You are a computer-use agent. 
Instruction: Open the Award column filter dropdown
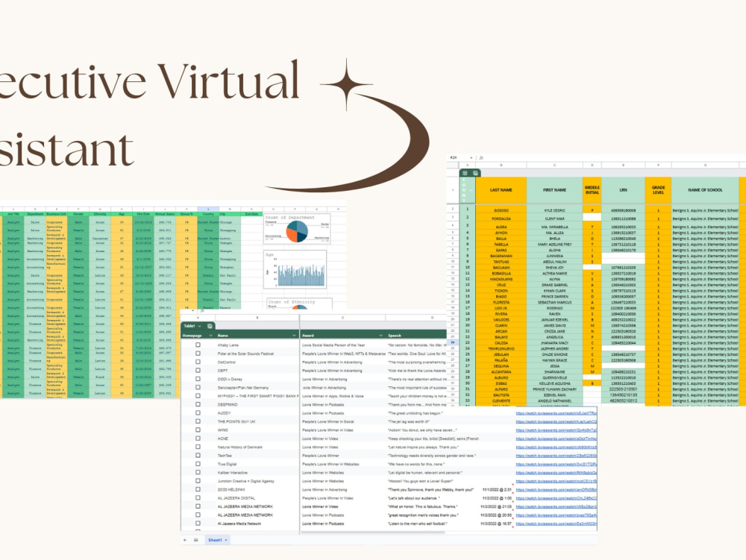pyautogui.click(x=380, y=336)
